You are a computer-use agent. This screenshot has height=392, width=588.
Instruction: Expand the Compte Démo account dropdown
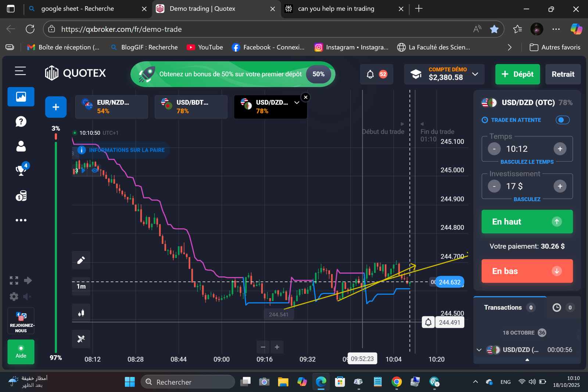coord(475,74)
